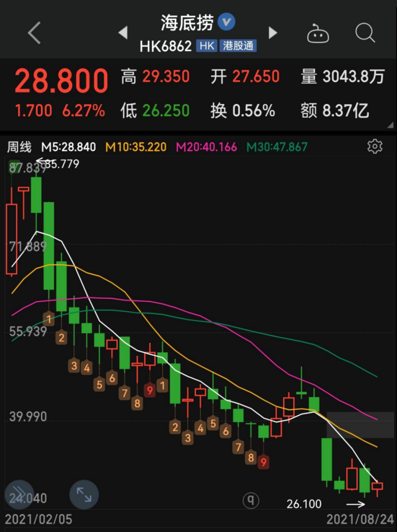This screenshot has height=532, width=397.
Task: Tap the turnover amount 8.37亿
Action: click(x=345, y=111)
